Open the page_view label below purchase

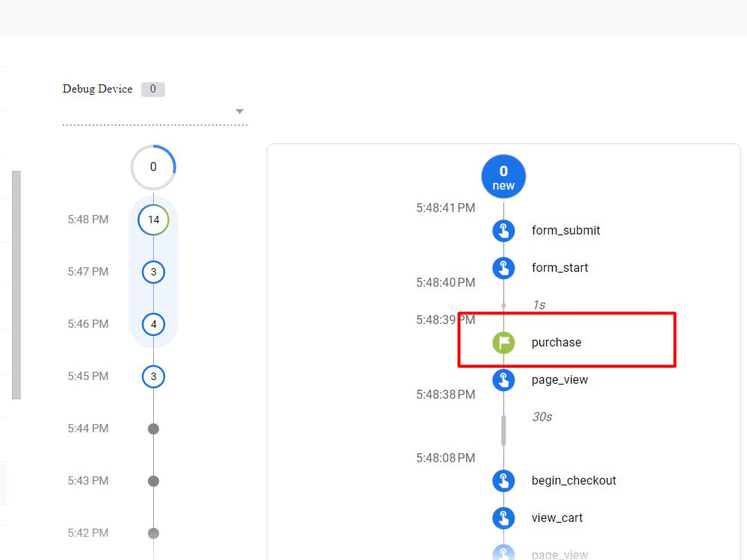click(x=560, y=380)
